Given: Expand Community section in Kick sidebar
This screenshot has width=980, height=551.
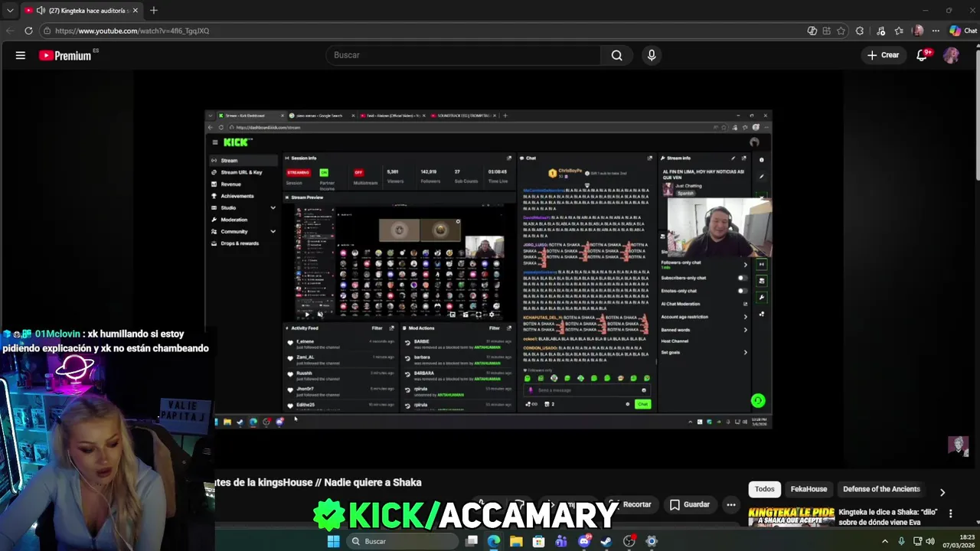Looking at the screenshot, I should click(x=273, y=231).
